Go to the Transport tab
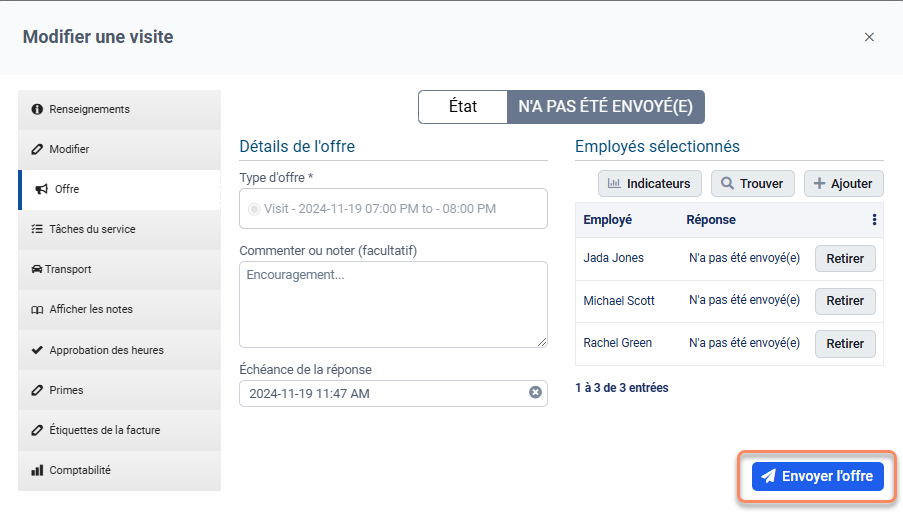903x512 pixels. click(x=119, y=269)
